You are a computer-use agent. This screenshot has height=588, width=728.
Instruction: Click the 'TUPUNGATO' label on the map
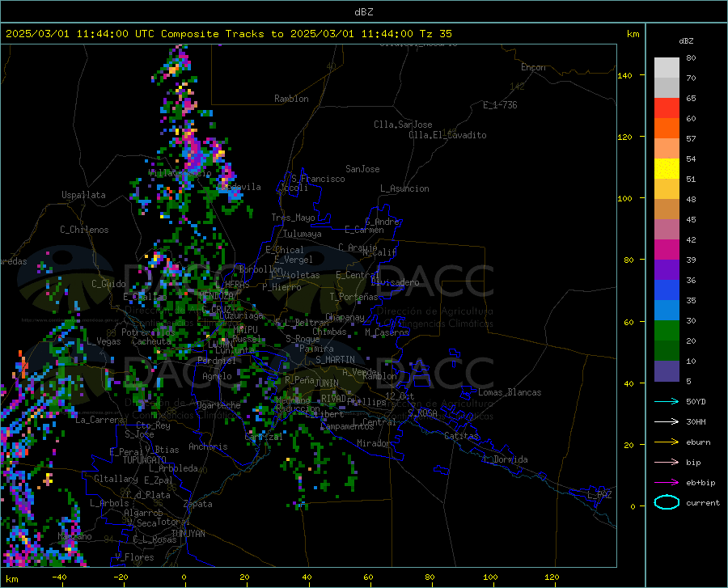click(145, 460)
